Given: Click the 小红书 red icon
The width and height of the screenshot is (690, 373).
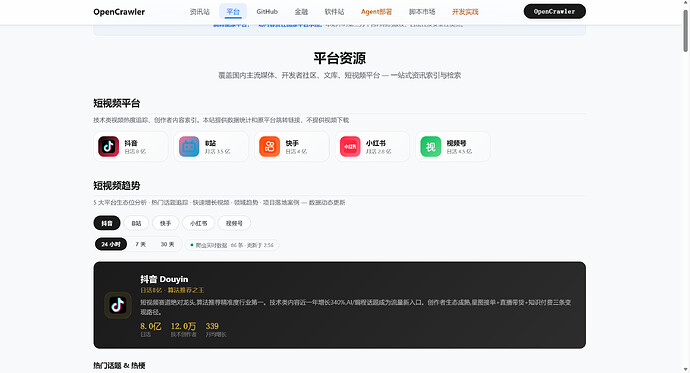Looking at the screenshot, I should pos(350,146).
